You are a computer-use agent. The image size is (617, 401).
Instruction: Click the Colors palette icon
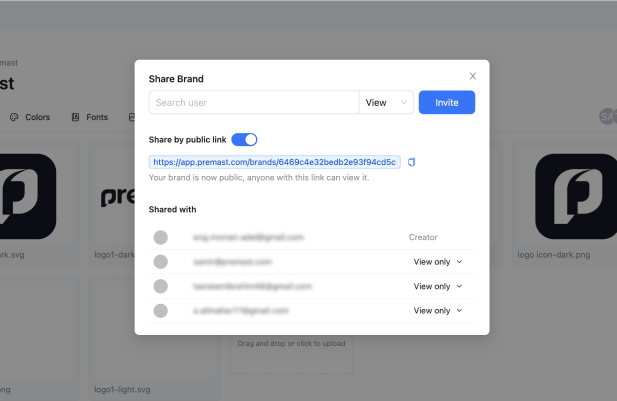tap(14, 117)
